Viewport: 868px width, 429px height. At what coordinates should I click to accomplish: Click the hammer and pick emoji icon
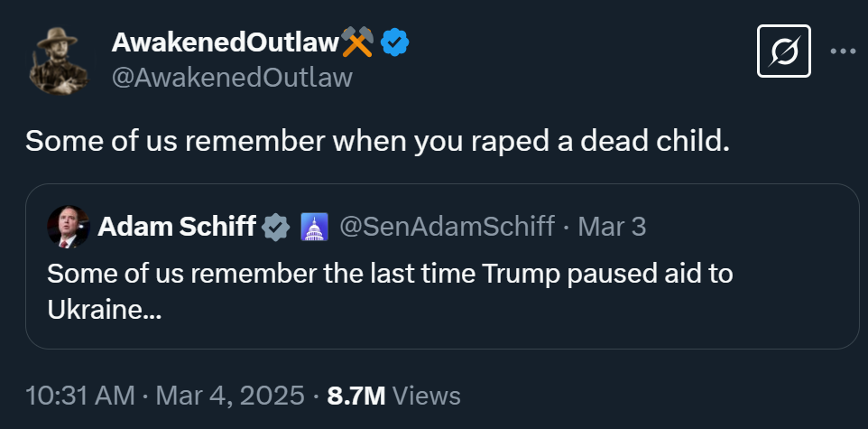point(358,42)
